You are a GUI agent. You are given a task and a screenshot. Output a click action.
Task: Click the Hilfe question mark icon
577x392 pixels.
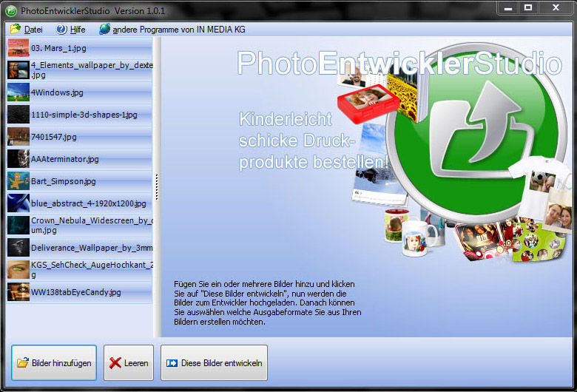pyautogui.click(x=61, y=30)
